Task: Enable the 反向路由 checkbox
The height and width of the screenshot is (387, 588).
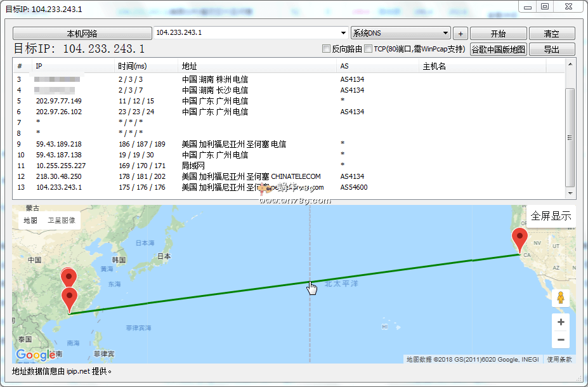Action: (x=327, y=49)
